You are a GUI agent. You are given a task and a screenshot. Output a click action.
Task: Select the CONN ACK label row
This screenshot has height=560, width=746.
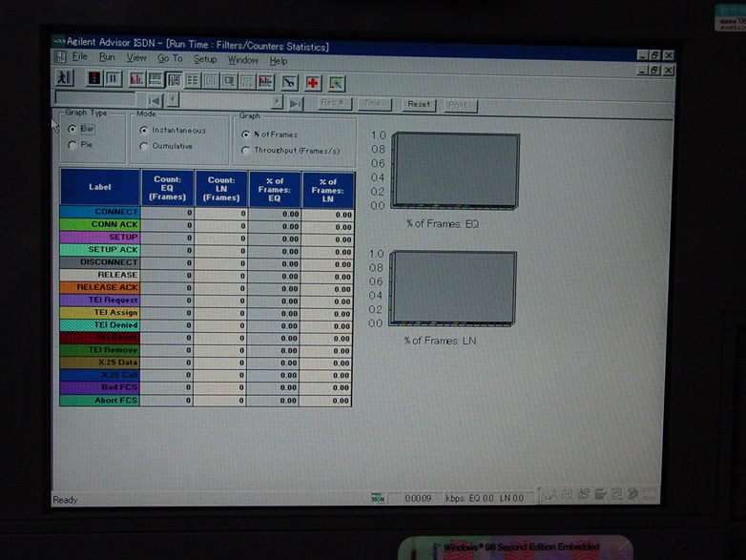point(99,224)
